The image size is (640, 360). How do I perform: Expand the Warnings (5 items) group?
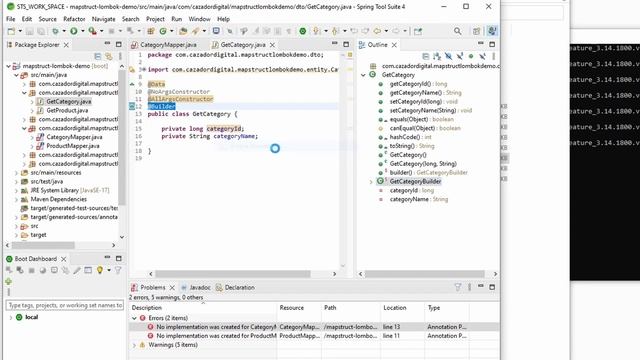(x=134, y=345)
